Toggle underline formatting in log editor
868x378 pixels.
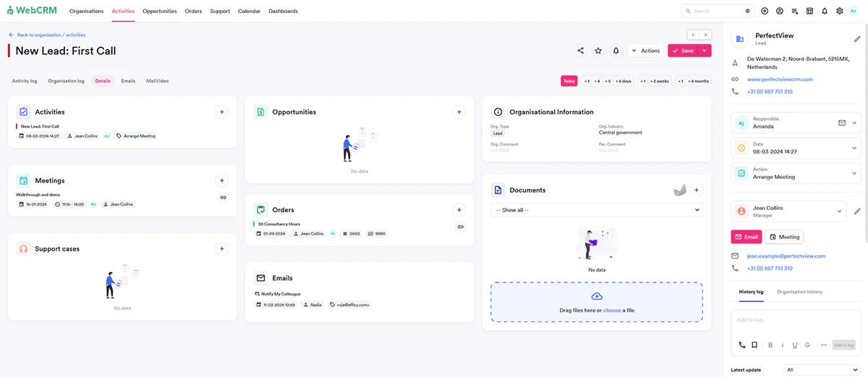795,345
